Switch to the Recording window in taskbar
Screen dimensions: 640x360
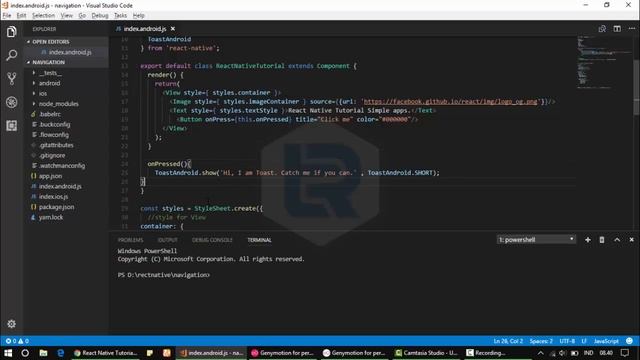tap(486, 353)
